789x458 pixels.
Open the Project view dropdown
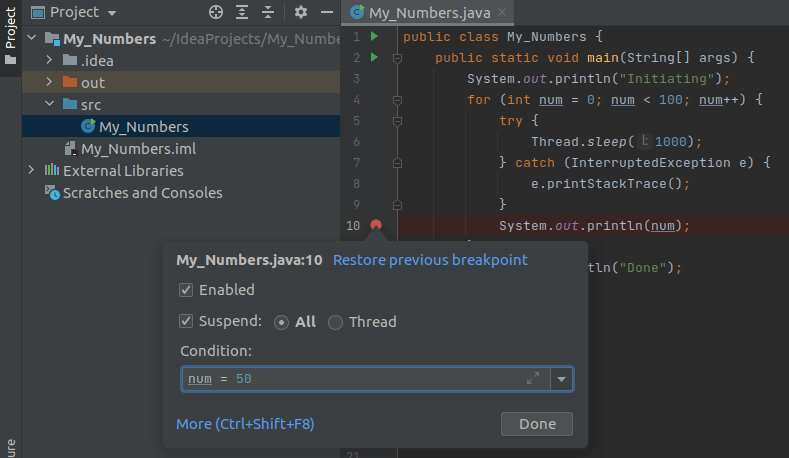coord(110,13)
